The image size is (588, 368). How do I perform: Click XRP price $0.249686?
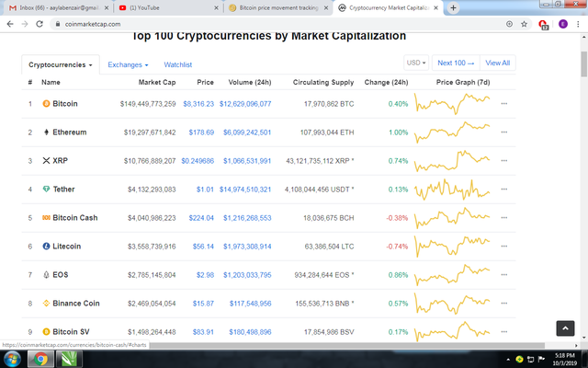coord(198,161)
